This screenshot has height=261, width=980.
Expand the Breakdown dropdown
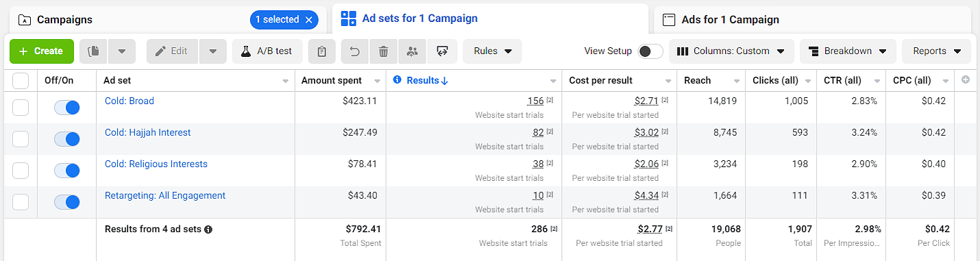click(x=848, y=51)
